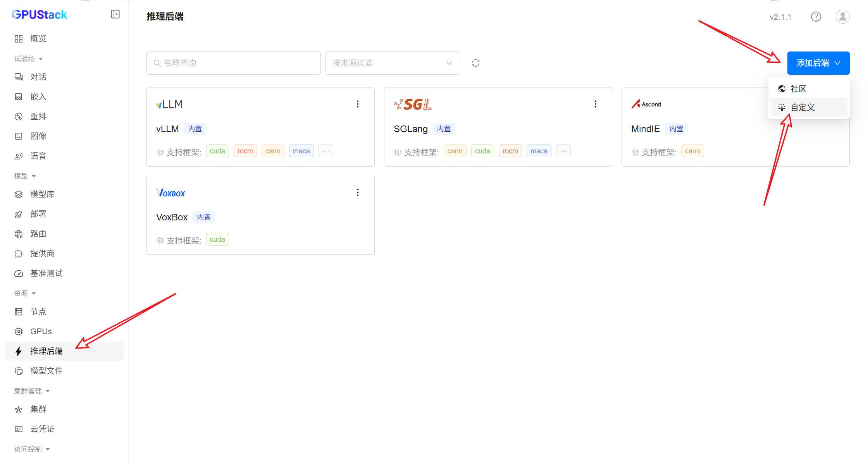The height and width of the screenshot is (464, 868).
Task: Open the 按来源过滤 source filter dropdown
Action: click(x=392, y=63)
